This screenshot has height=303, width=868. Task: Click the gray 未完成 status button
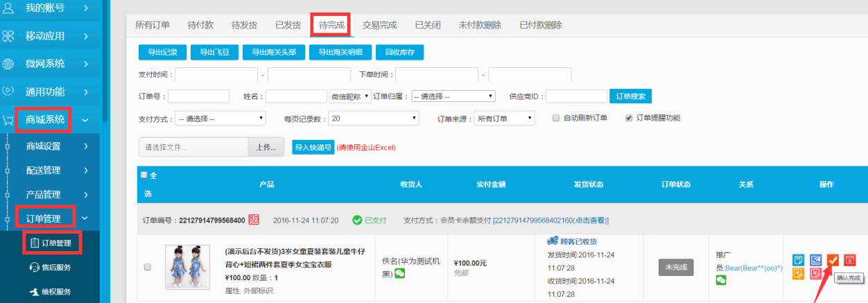pos(677,267)
